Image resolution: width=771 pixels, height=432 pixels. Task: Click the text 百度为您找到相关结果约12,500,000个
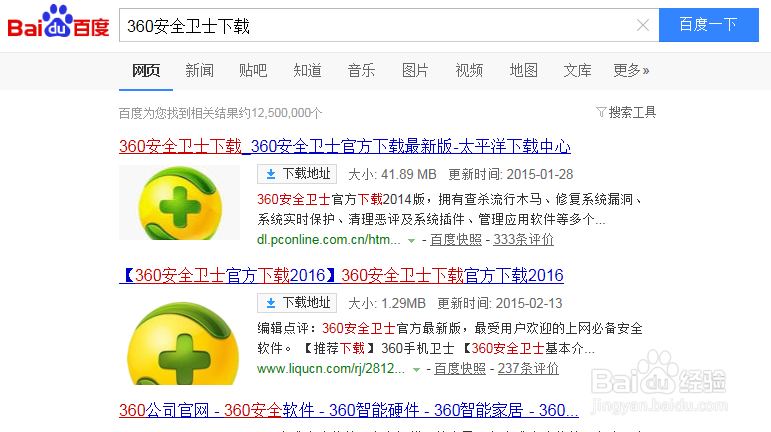coord(220,113)
